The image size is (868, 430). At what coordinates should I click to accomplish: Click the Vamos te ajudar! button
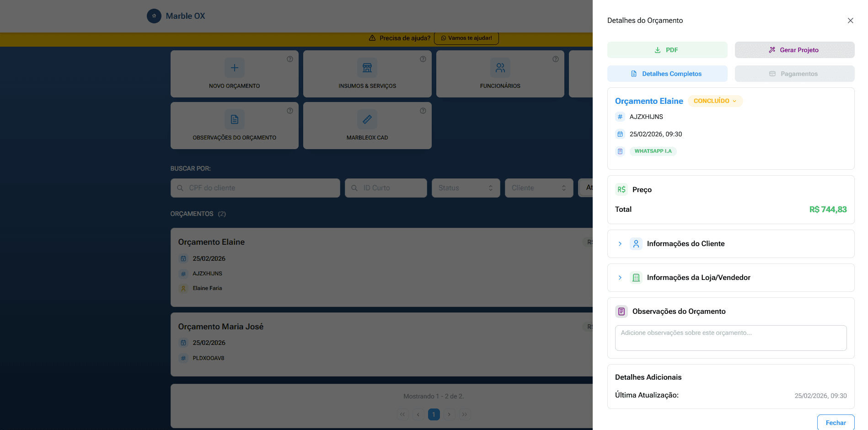(x=466, y=38)
